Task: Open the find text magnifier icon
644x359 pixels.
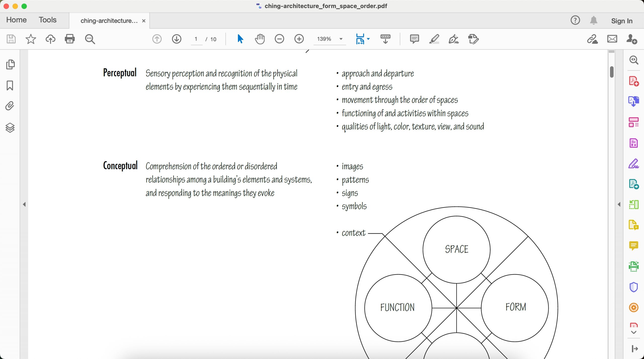Action: (x=90, y=39)
